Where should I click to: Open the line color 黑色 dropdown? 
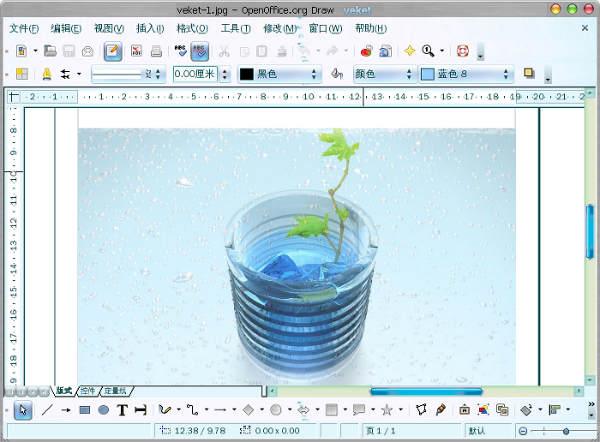[279, 74]
